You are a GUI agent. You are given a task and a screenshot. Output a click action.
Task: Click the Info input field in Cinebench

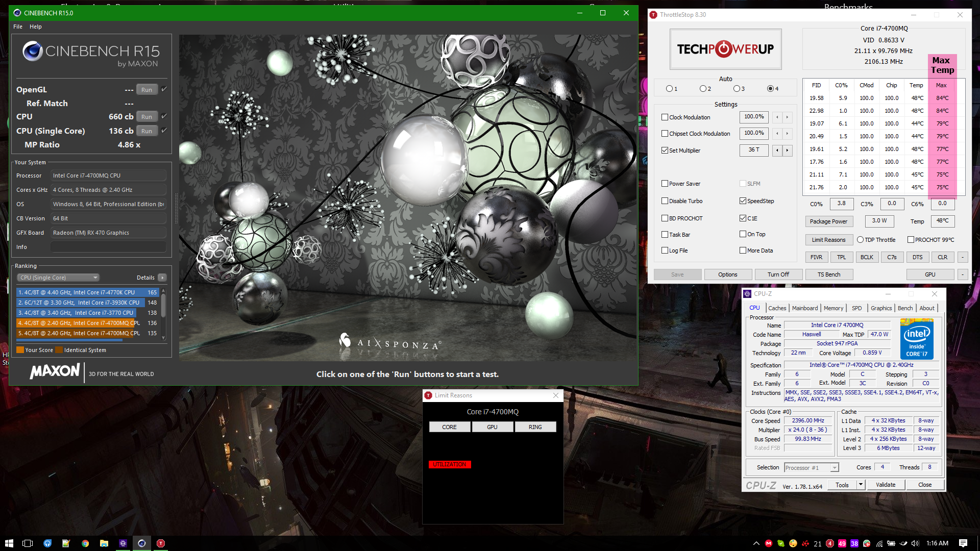(108, 247)
